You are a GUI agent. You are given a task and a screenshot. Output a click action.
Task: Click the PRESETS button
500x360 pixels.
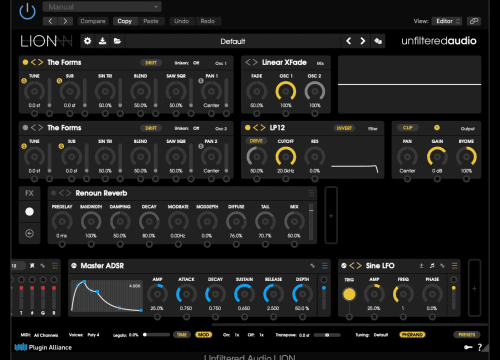pos(467,335)
